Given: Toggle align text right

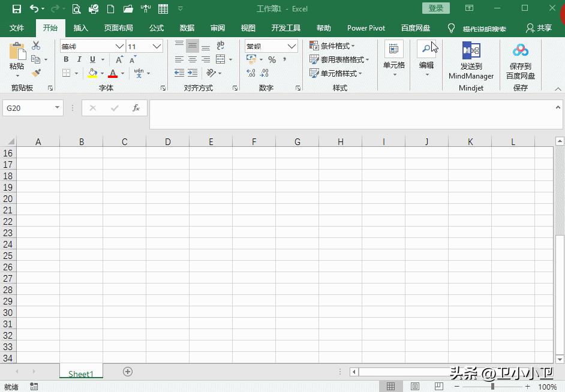Looking at the screenshot, I should tap(206, 59).
